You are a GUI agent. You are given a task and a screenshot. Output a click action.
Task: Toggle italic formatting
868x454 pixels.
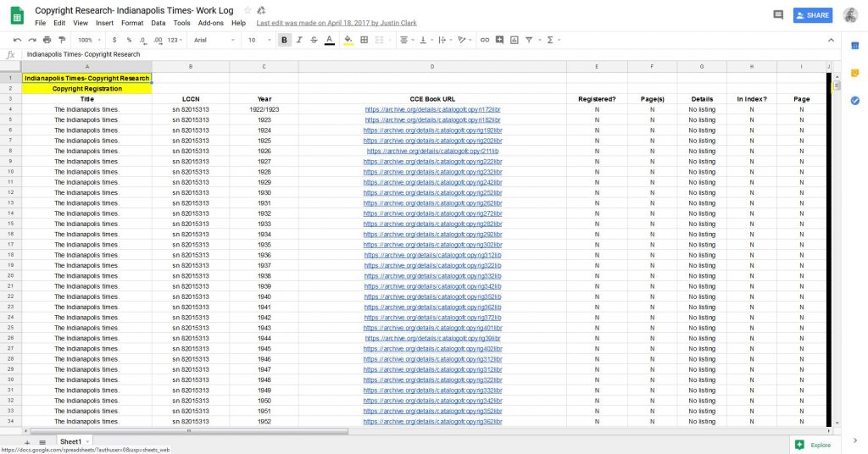[x=299, y=40]
